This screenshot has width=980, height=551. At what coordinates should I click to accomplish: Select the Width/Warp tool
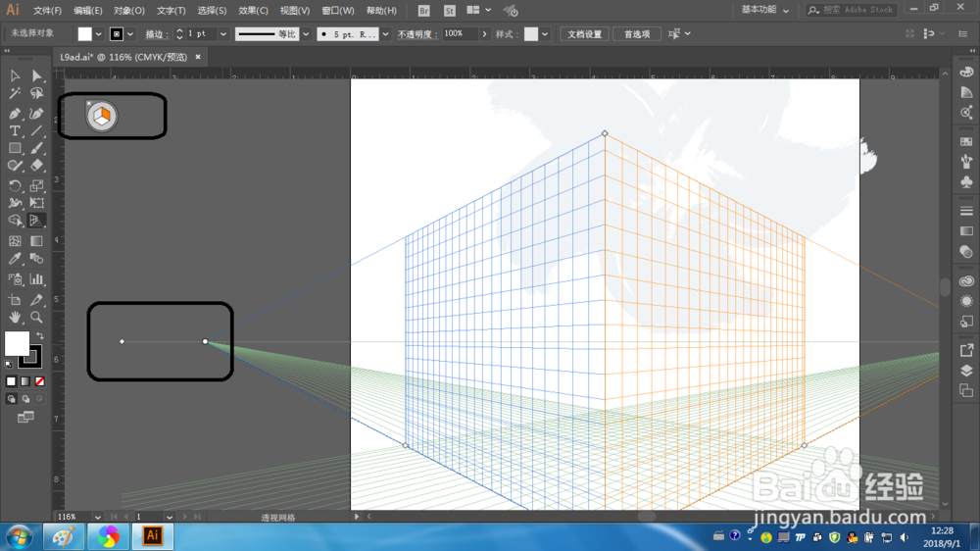[x=15, y=203]
